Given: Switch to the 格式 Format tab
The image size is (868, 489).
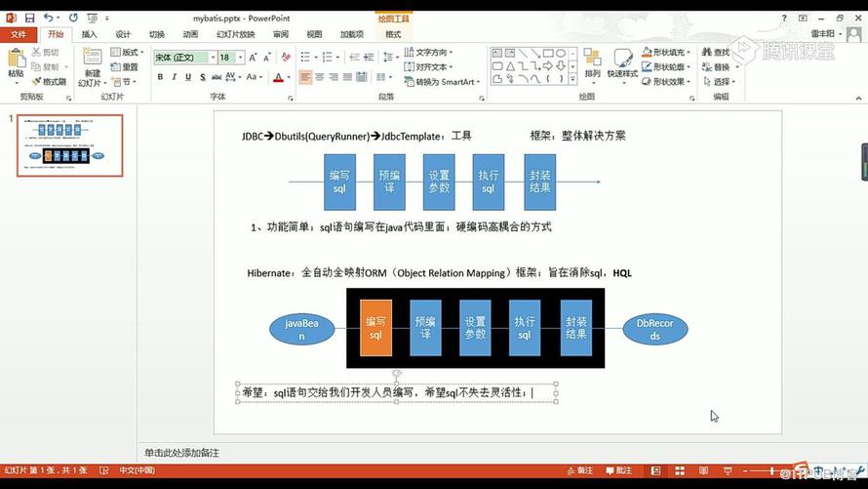Looking at the screenshot, I should point(393,34).
